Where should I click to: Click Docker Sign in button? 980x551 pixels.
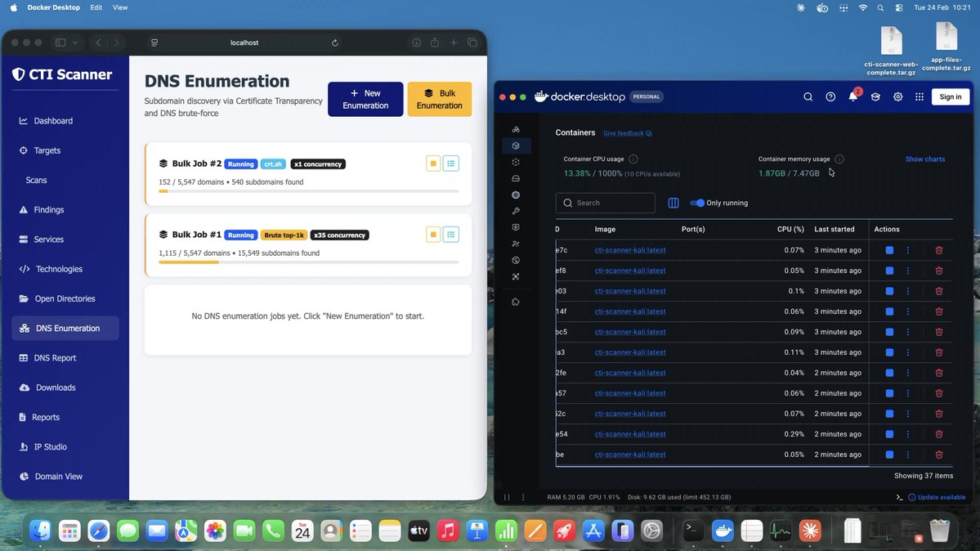[x=951, y=97]
